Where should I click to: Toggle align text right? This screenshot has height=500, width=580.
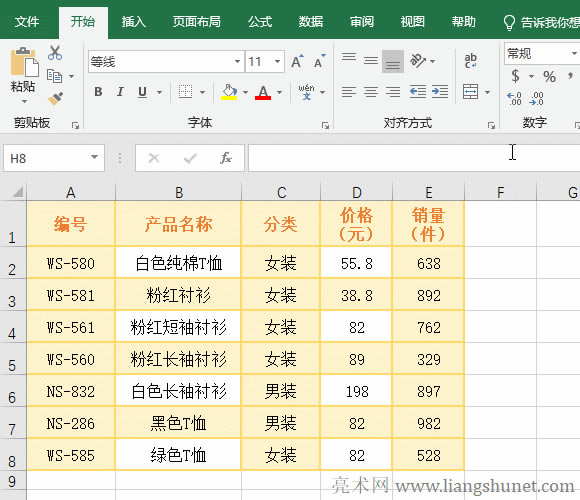click(393, 91)
